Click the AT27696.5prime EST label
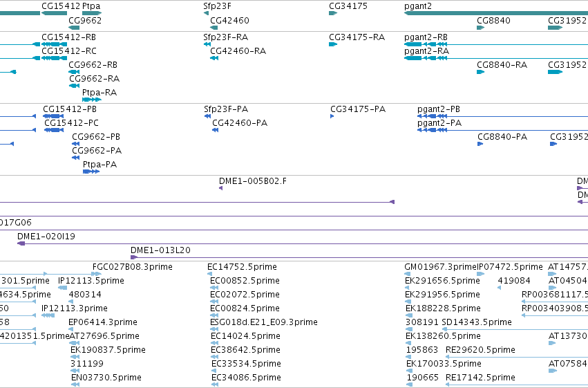This screenshot has width=588, height=388. pyautogui.click(x=104, y=336)
